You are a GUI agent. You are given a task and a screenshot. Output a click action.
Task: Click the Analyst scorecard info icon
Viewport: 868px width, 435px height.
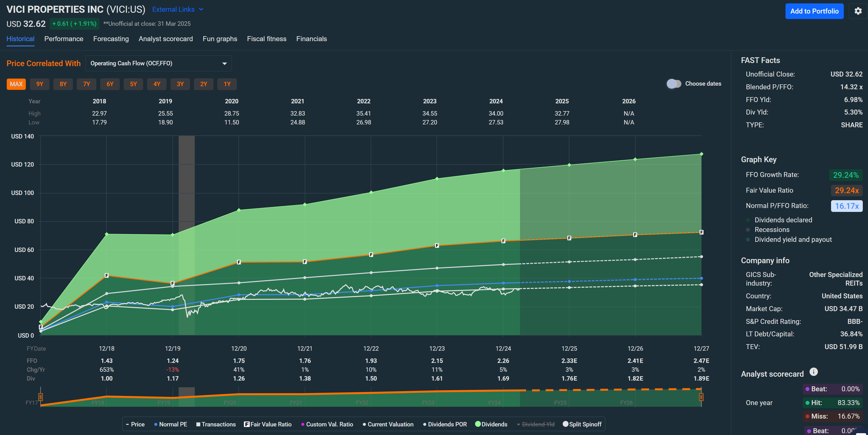[x=814, y=372]
